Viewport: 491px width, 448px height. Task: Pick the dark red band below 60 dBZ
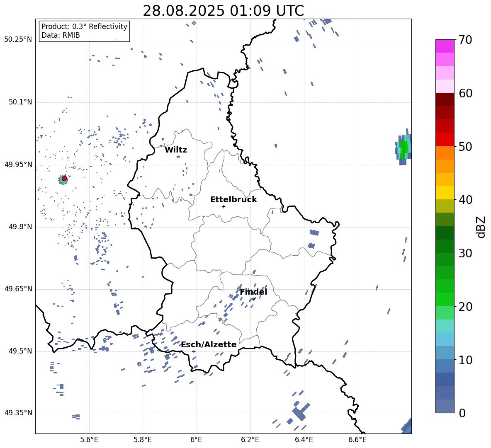point(445,99)
